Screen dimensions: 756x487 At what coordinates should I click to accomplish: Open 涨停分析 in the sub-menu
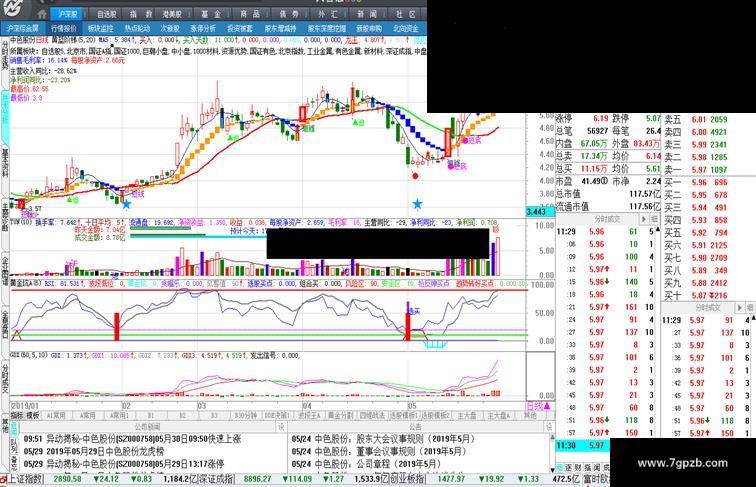click(203, 28)
